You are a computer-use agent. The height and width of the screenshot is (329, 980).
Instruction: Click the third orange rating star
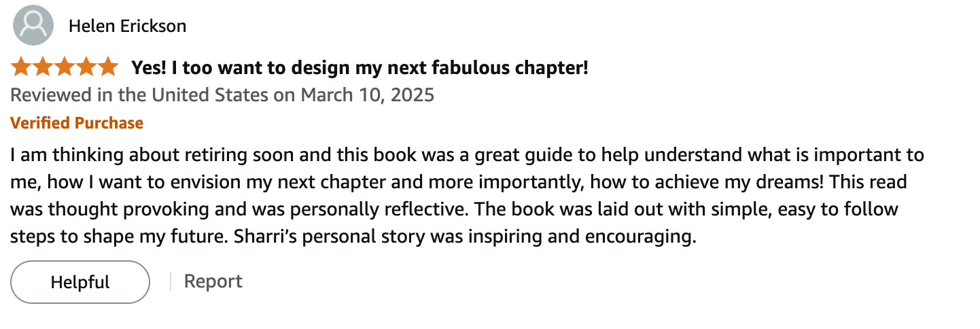tap(65, 67)
